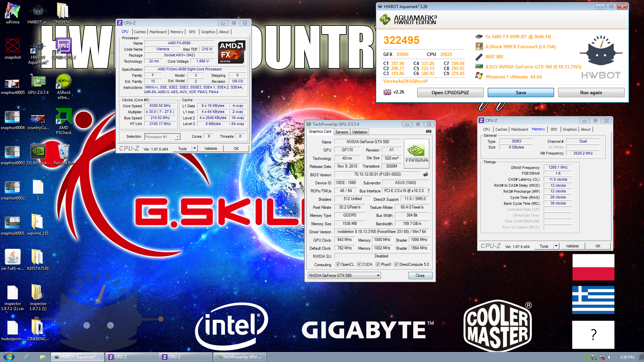644x362 pixels.
Task: Click Open CPUZ/GPUZ in Aquamark
Action: [450, 93]
